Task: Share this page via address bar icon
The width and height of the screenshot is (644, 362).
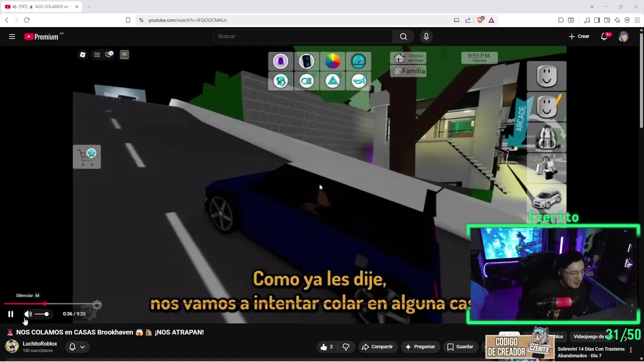Action: [x=468, y=20]
